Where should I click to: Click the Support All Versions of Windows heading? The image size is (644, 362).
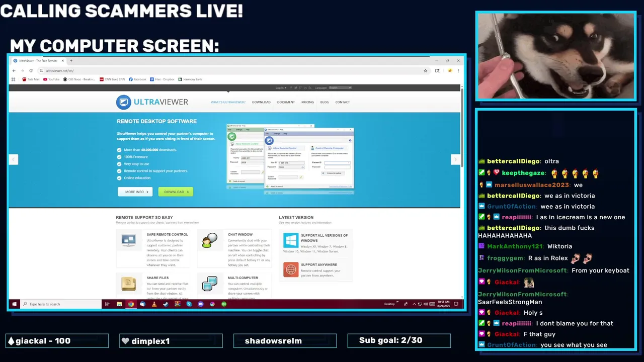click(x=324, y=238)
